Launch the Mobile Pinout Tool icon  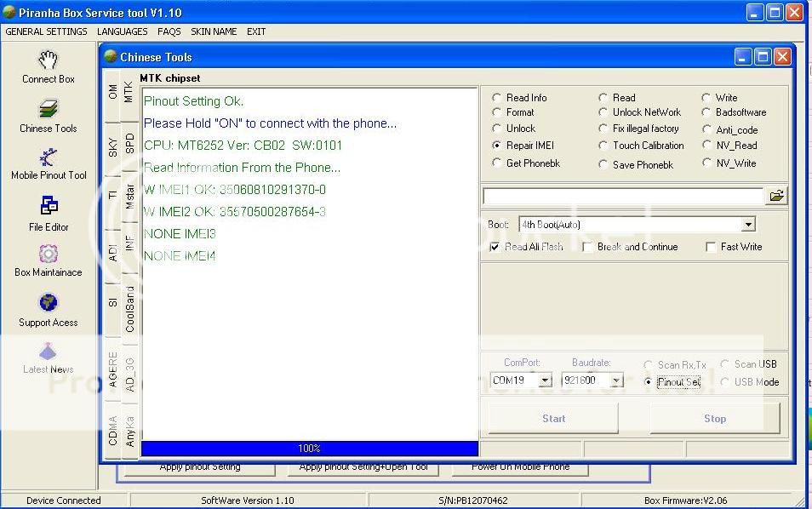49,157
